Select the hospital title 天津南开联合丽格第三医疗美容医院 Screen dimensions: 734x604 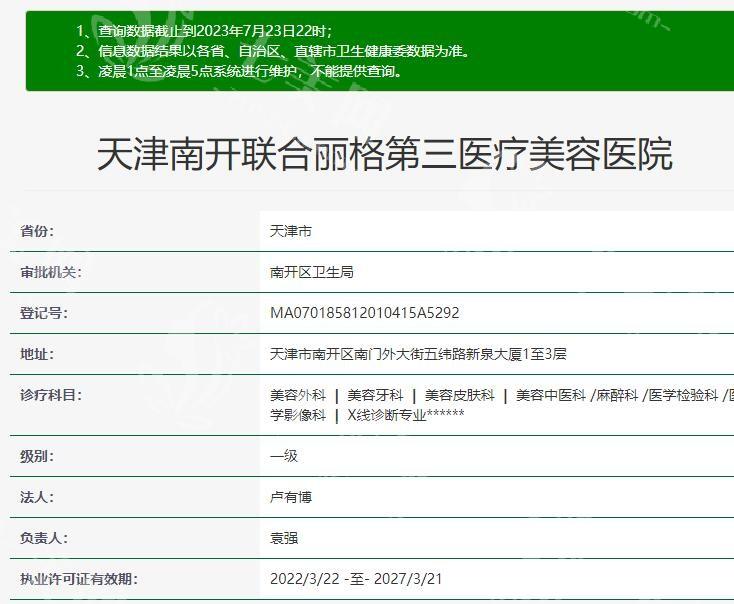click(x=385, y=154)
